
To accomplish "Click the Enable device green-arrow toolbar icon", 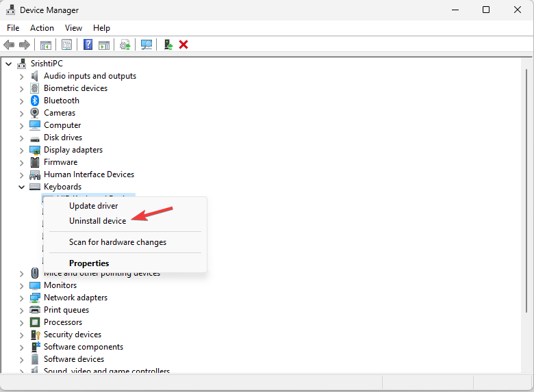I will click(x=168, y=44).
